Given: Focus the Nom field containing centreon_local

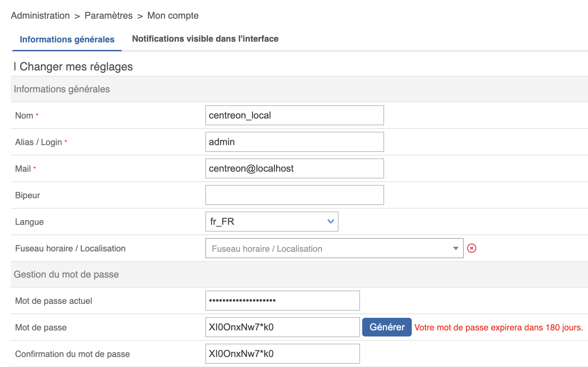Looking at the screenshot, I should 294,115.
